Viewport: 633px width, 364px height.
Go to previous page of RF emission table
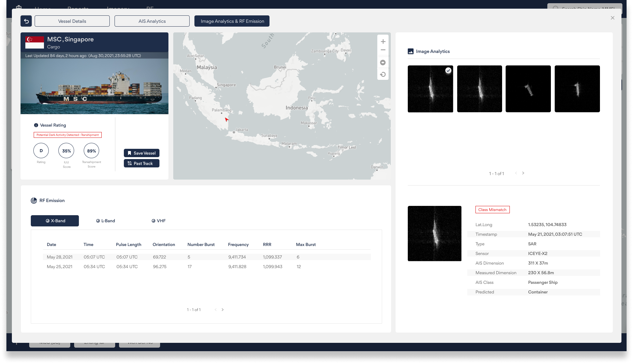[216, 309]
